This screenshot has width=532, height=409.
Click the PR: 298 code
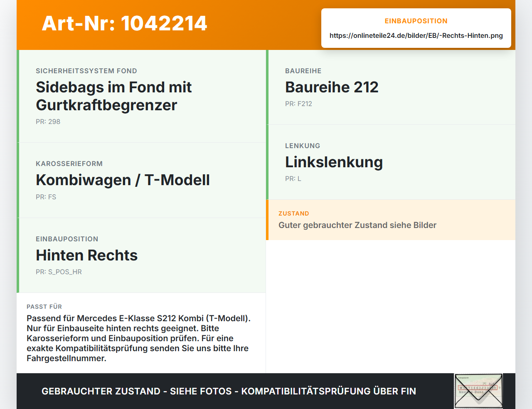point(48,121)
